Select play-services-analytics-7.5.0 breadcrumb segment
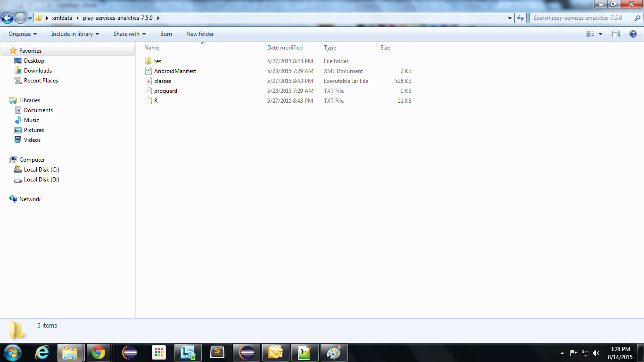 click(118, 18)
